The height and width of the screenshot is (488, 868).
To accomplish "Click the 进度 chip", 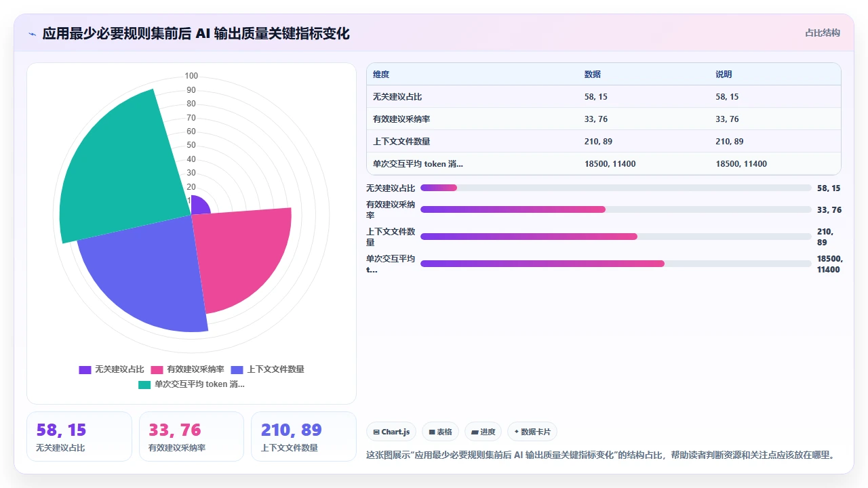I will 483,432.
